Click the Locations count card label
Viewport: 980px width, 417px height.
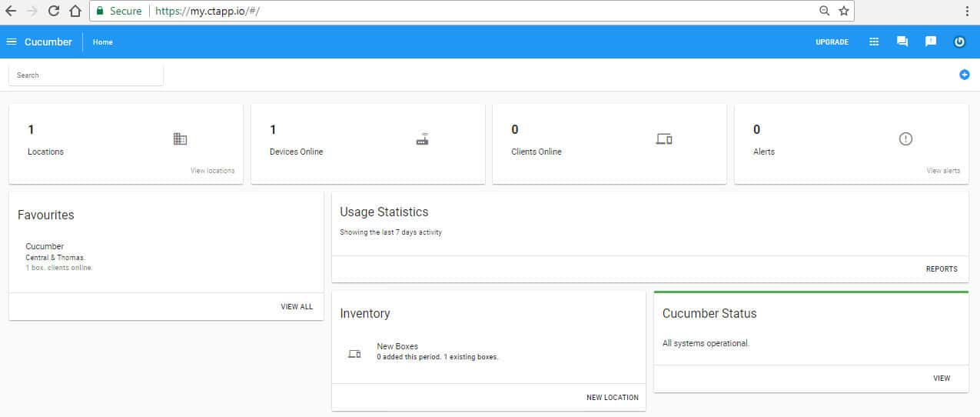45,152
